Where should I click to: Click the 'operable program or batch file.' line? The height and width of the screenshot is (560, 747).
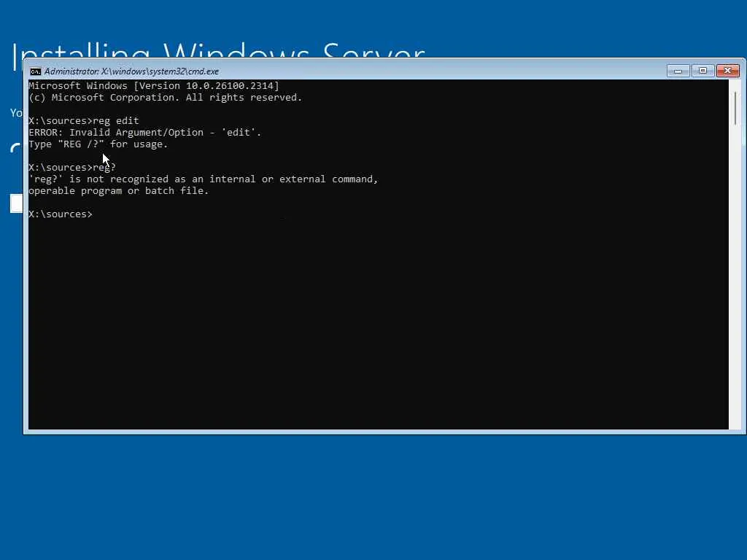click(x=119, y=191)
